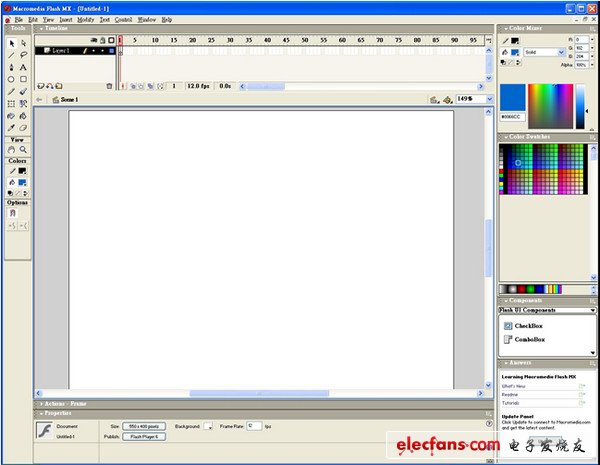600x465 pixels.
Task: Click the Hand tool
Action: tap(11, 150)
